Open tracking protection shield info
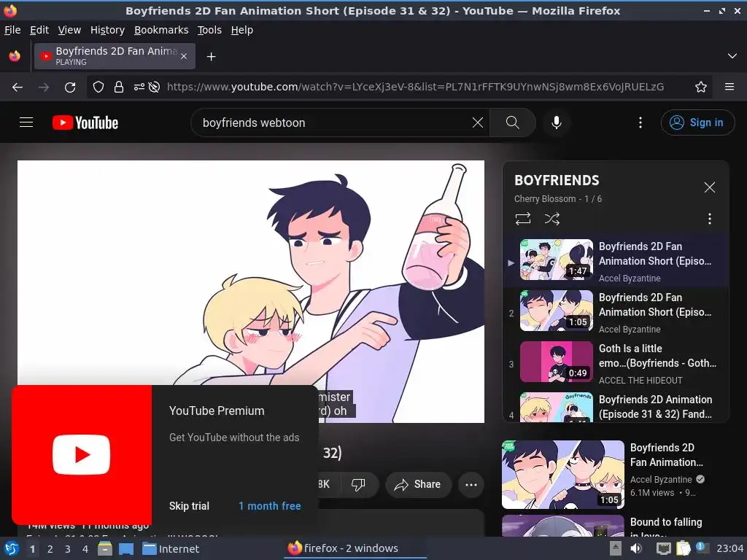The height and width of the screenshot is (560, 747). (98, 87)
